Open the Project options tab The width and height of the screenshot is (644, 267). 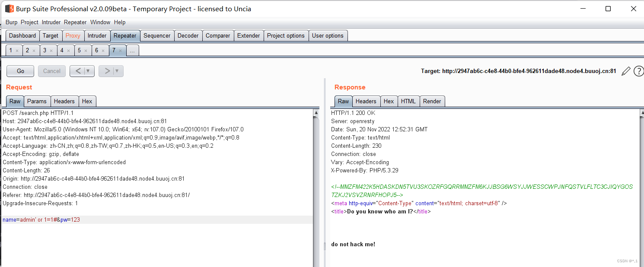point(286,36)
